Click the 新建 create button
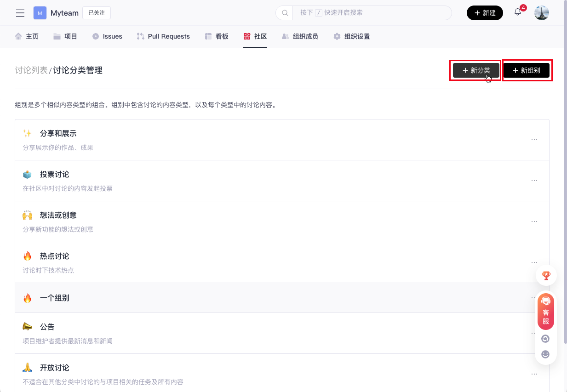The image size is (567, 392). [x=485, y=13]
